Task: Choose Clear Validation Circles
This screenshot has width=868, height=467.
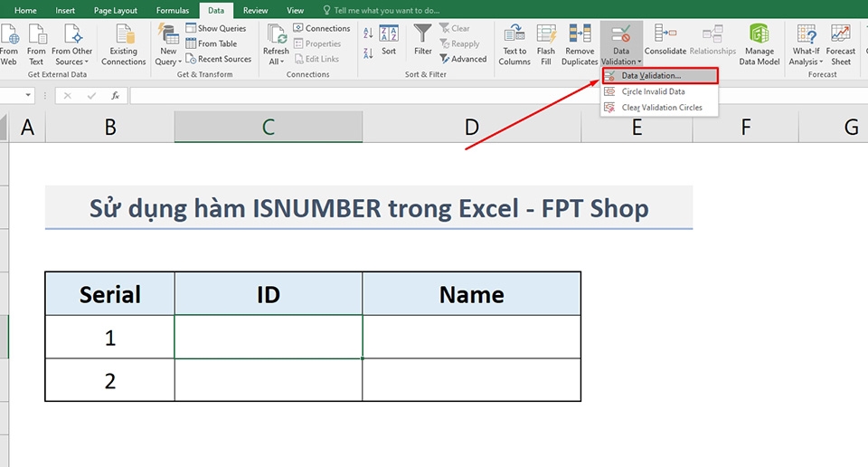Action: click(660, 108)
